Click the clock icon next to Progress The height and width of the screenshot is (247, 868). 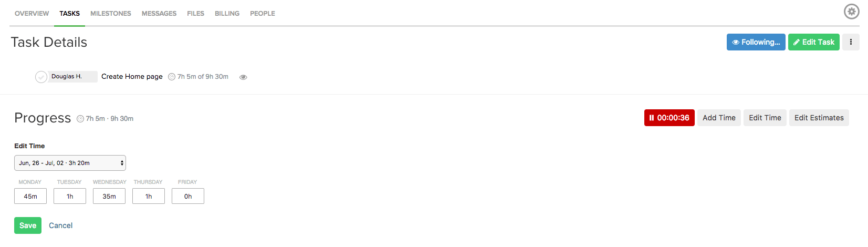pyautogui.click(x=80, y=119)
